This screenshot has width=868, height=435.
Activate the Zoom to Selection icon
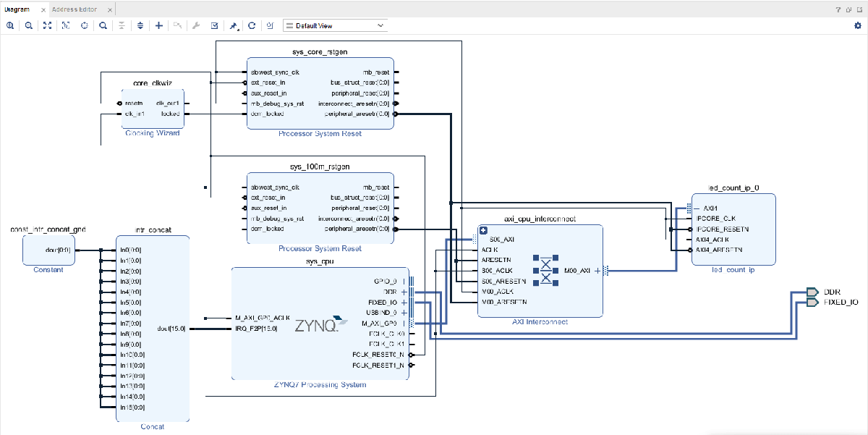tap(66, 25)
